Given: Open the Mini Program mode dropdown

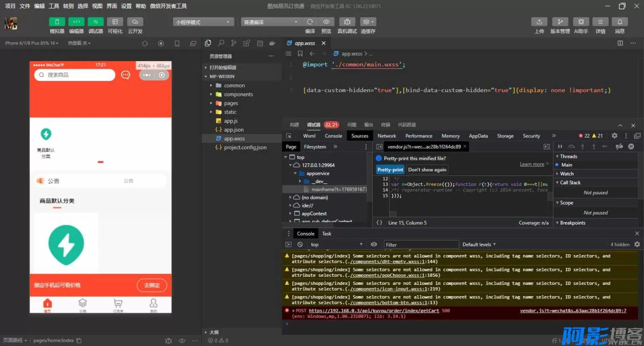Looking at the screenshot, I should pos(203,22).
